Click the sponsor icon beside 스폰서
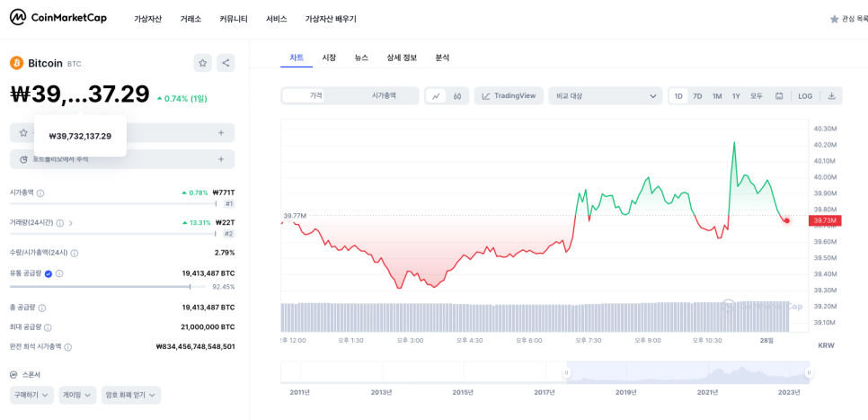Image resolution: width=868 pixels, height=420 pixels. [x=13, y=374]
